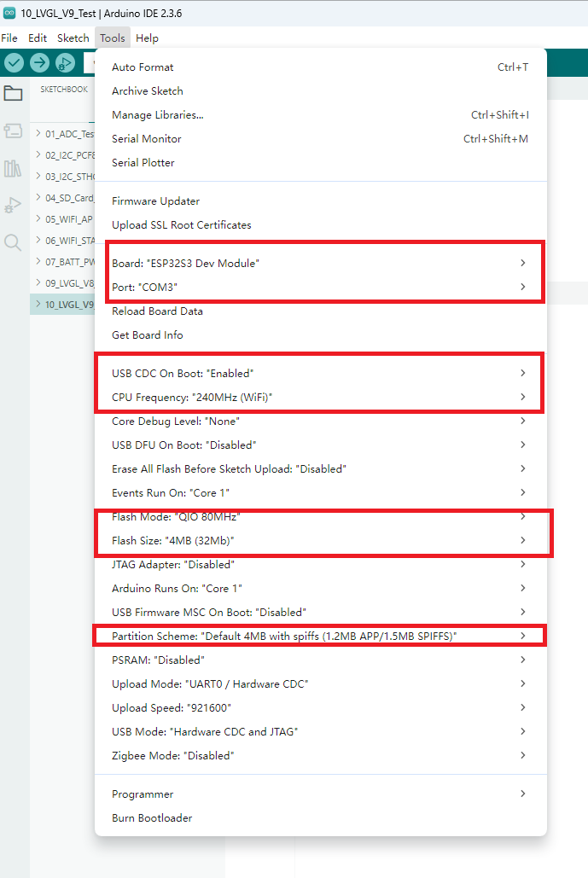
Task: Click Reload Board Data entry
Action: coord(320,311)
